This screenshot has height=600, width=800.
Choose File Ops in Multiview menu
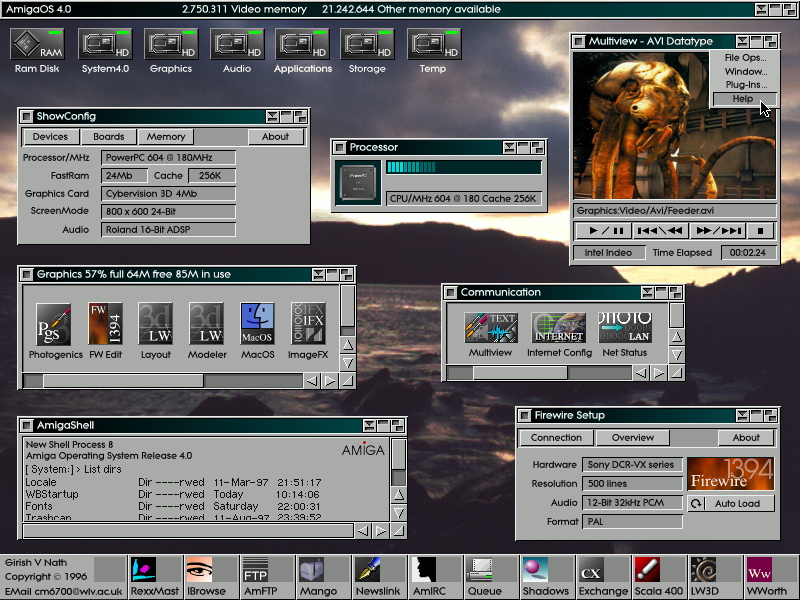coord(745,58)
